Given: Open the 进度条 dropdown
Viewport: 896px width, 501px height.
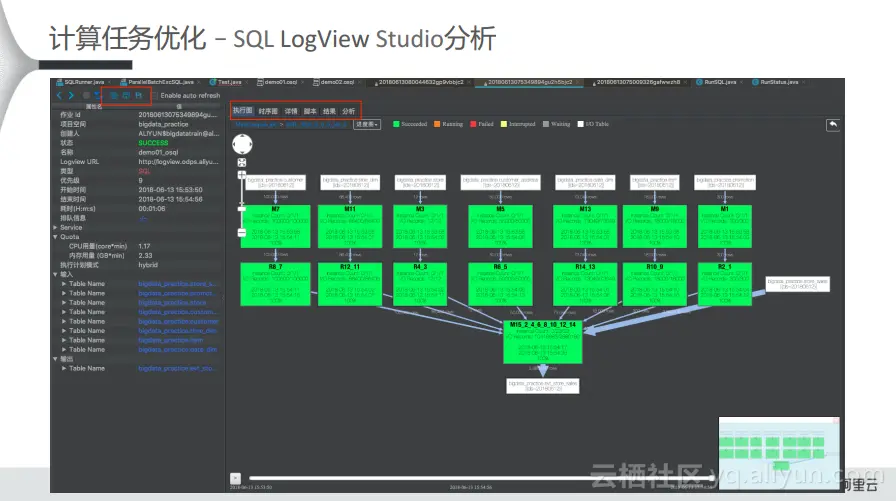Looking at the screenshot, I should pos(366,124).
